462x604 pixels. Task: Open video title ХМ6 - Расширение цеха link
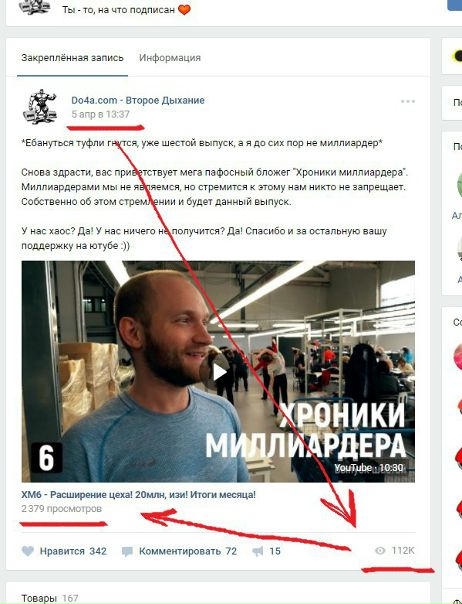(138, 495)
